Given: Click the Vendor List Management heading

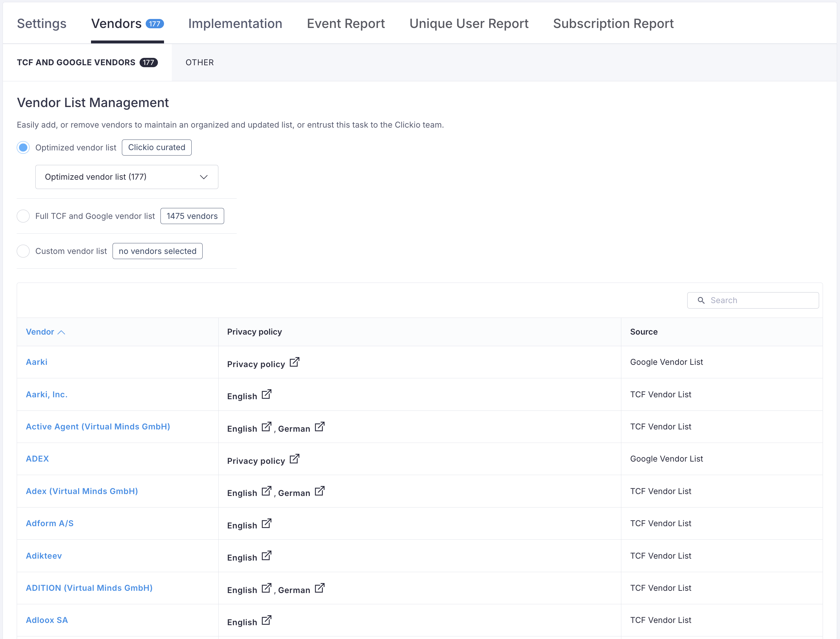Looking at the screenshot, I should point(93,103).
